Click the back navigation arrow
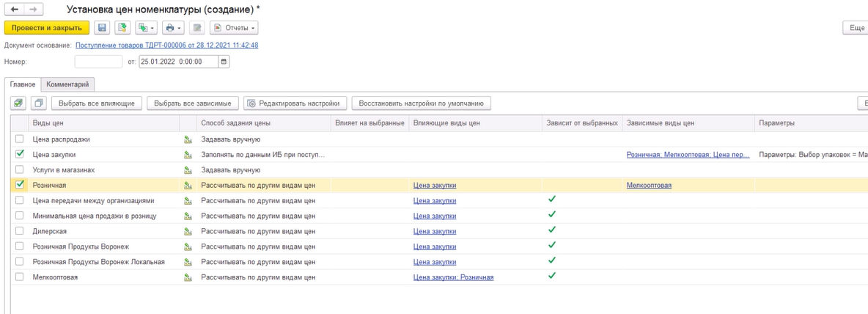This screenshot has width=868, height=314. [x=14, y=10]
